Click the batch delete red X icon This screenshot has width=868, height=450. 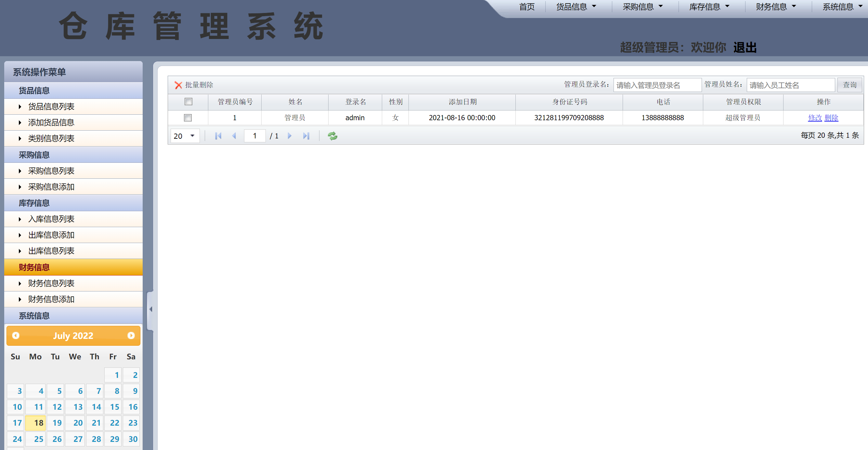click(x=179, y=85)
